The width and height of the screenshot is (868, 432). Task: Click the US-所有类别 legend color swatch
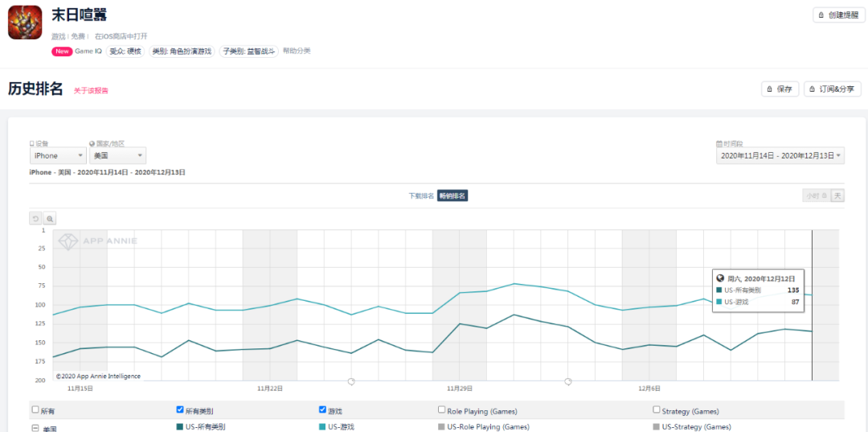179,427
